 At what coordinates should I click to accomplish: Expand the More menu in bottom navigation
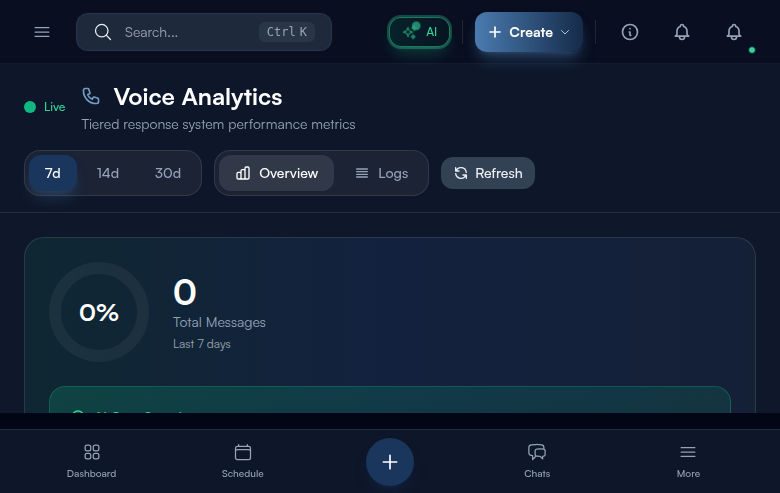coord(688,461)
